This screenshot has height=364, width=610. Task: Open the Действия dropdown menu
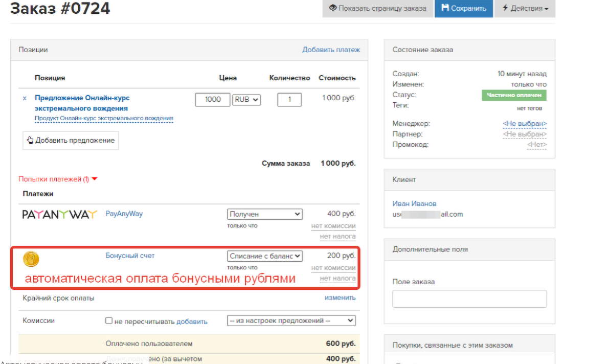(x=525, y=8)
